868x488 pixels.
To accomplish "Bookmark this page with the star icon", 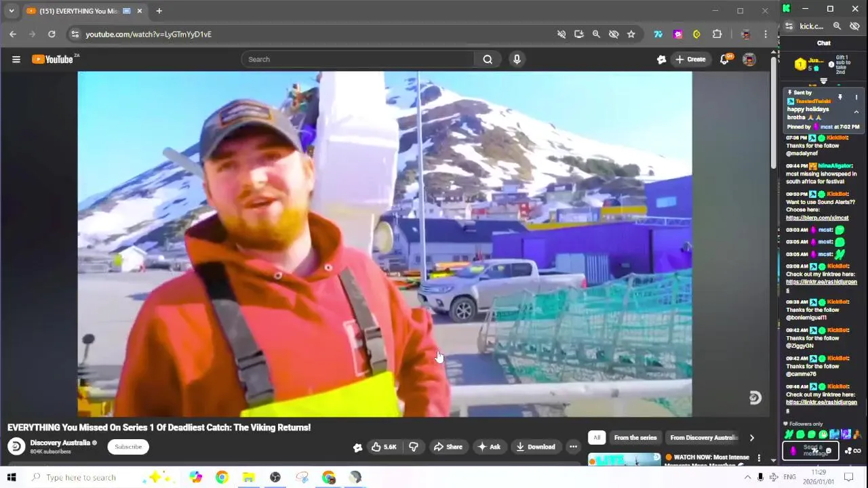I will click(x=631, y=34).
